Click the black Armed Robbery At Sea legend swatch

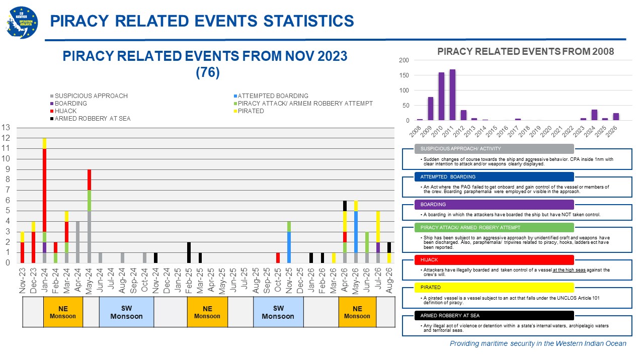[52, 119]
